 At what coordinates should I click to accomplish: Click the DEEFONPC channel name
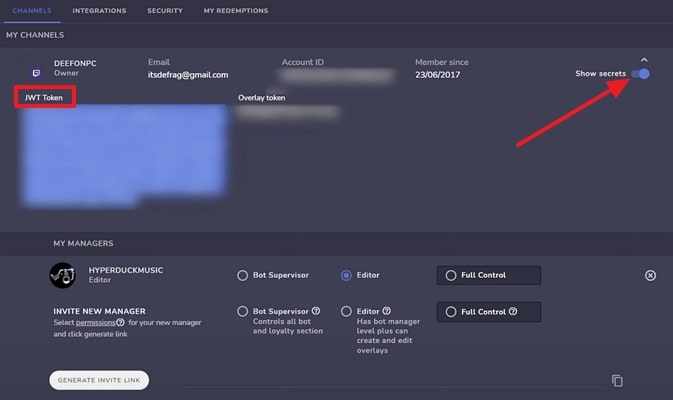(75, 63)
